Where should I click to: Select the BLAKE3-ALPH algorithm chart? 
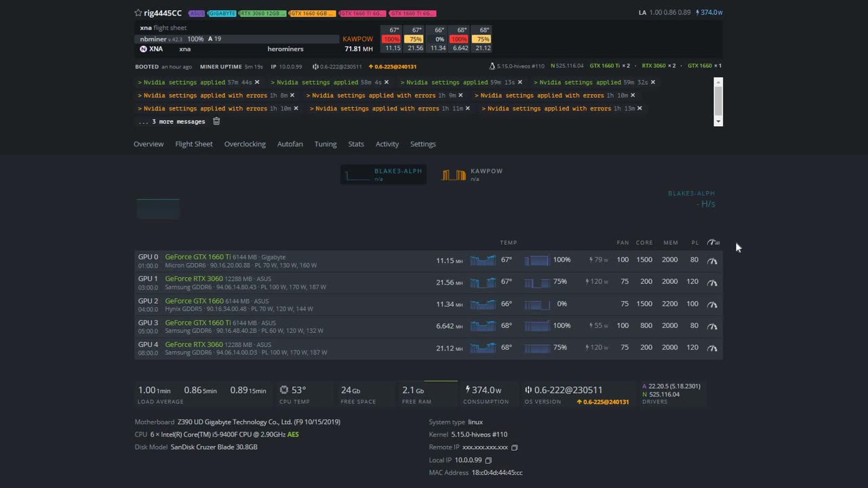tap(384, 175)
